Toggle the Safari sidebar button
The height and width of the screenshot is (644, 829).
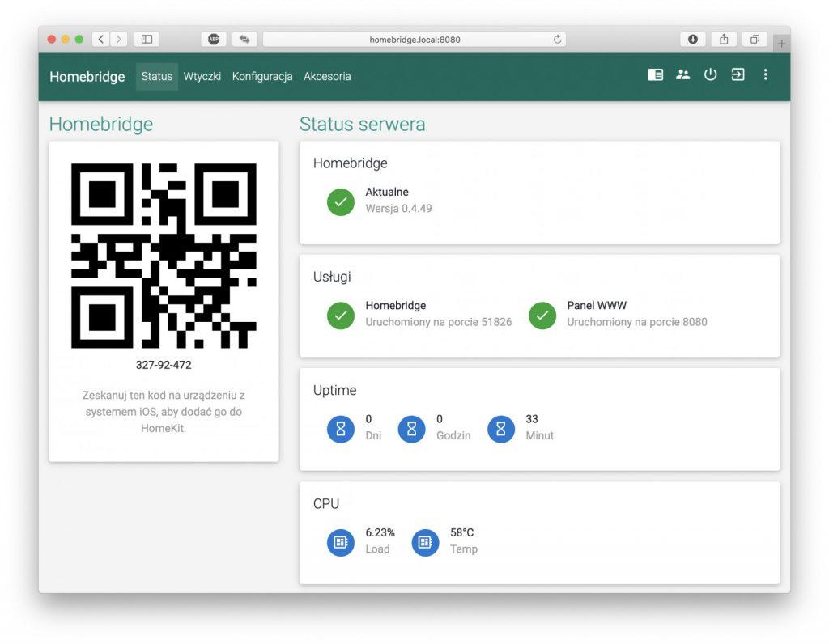tap(147, 39)
